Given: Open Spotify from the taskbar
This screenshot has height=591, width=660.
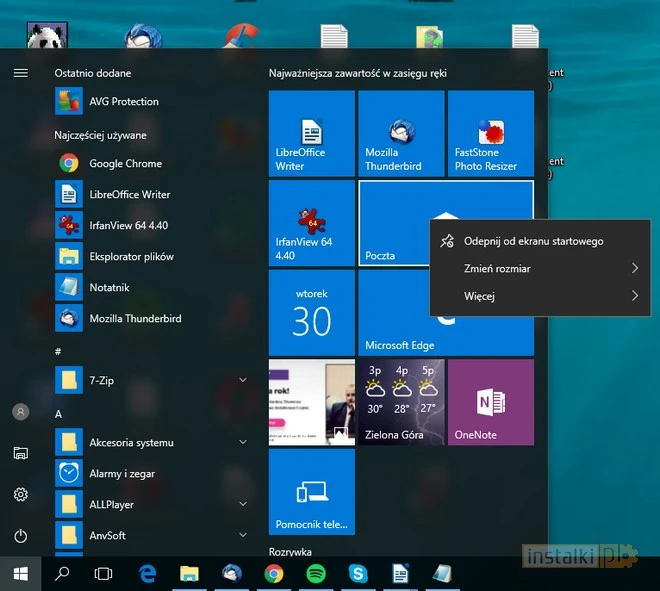Looking at the screenshot, I should pyautogui.click(x=315, y=573).
